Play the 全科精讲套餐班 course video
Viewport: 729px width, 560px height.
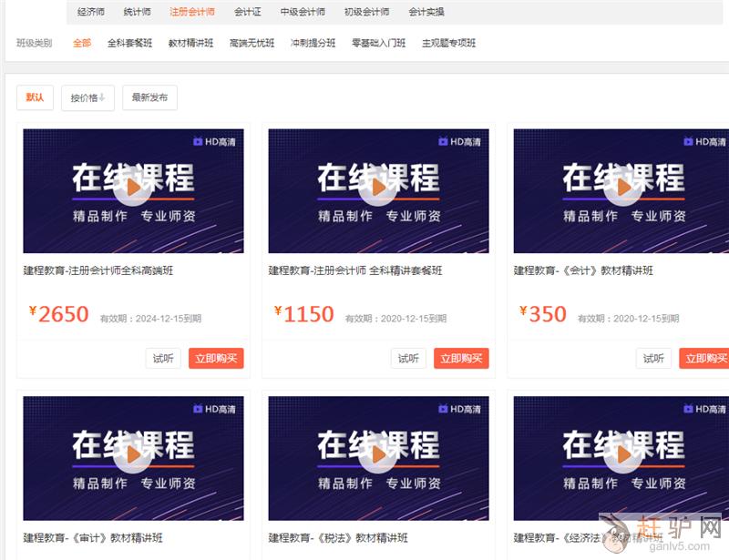(378, 188)
